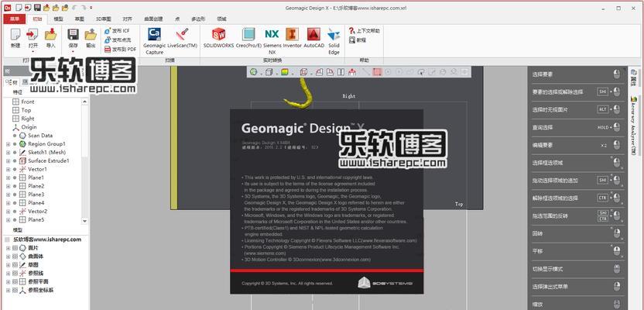Start Solid Edge live transfer
This screenshot has height=310, width=644.
tap(334, 34)
